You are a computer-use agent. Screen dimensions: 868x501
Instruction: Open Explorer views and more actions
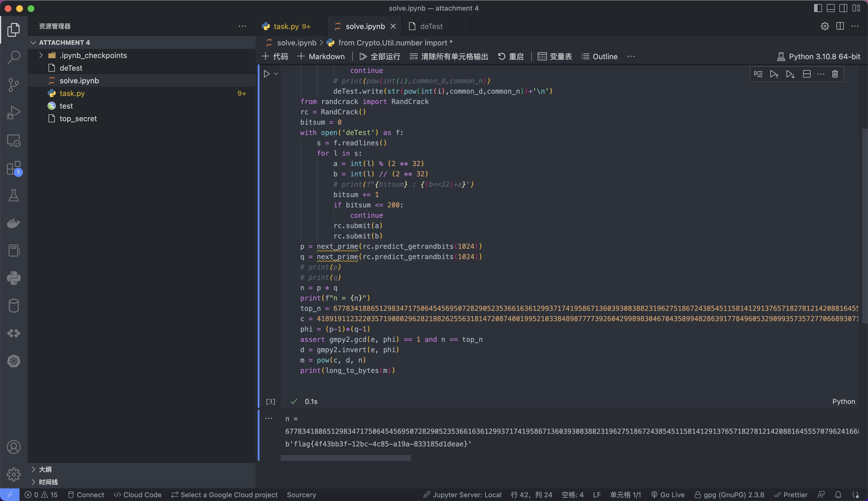coord(242,26)
